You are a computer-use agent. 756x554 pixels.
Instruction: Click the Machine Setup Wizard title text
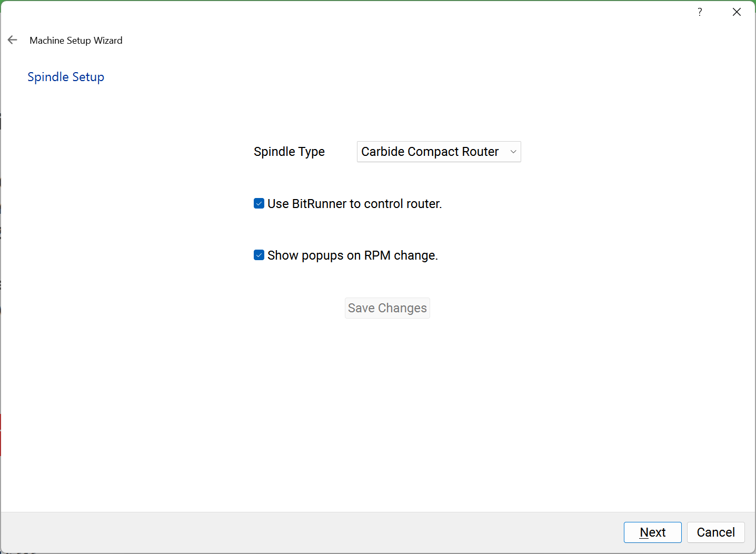76,41
